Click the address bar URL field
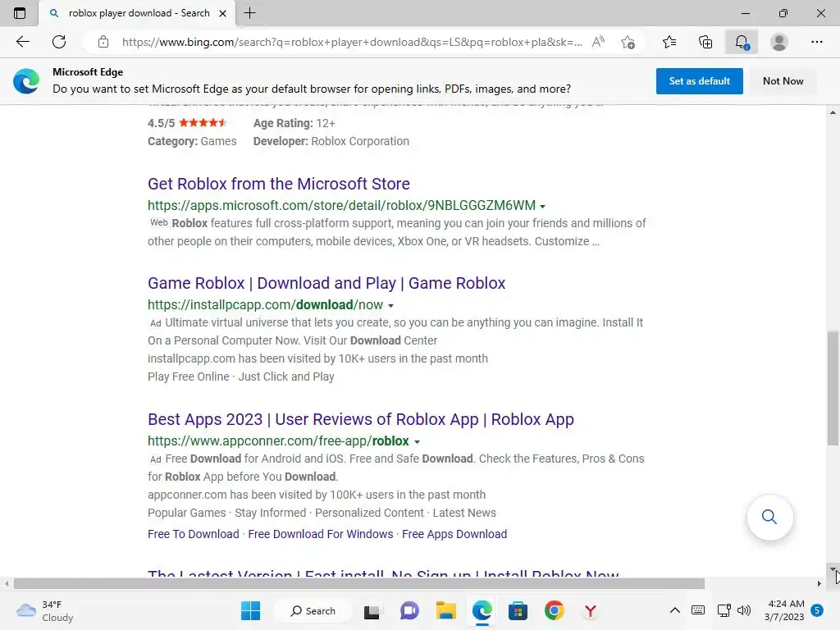840x630 pixels. [352, 42]
